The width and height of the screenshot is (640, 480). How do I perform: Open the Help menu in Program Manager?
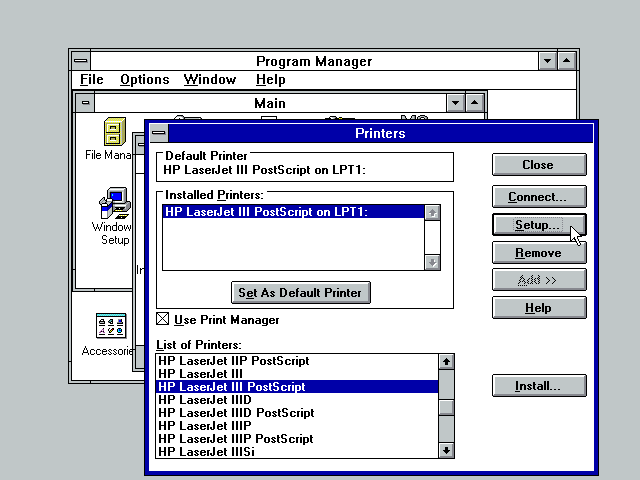(270, 79)
